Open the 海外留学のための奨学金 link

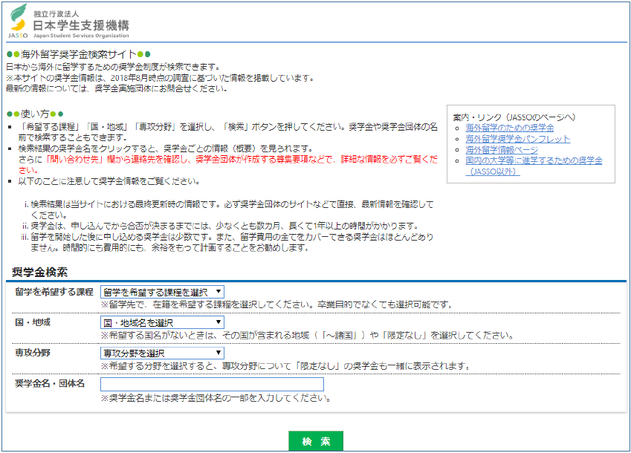tap(509, 128)
